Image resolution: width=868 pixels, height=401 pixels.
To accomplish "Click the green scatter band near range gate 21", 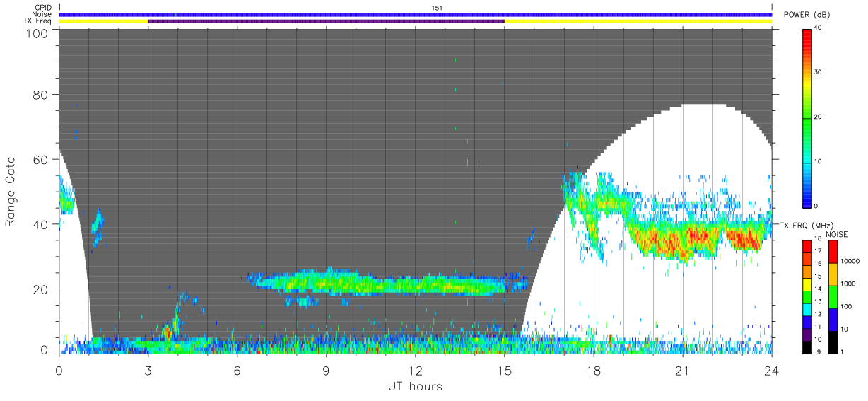I will tap(385, 284).
